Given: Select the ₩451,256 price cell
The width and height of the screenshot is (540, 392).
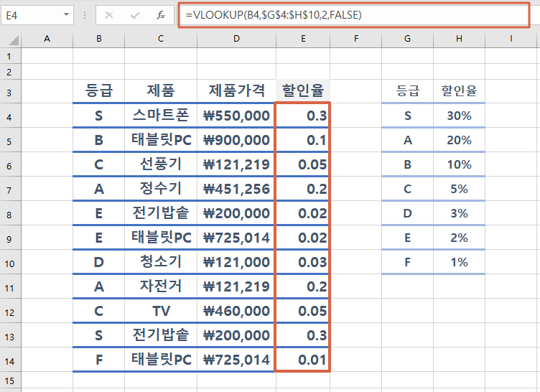Looking at the screenshot, I should point(236,189).
